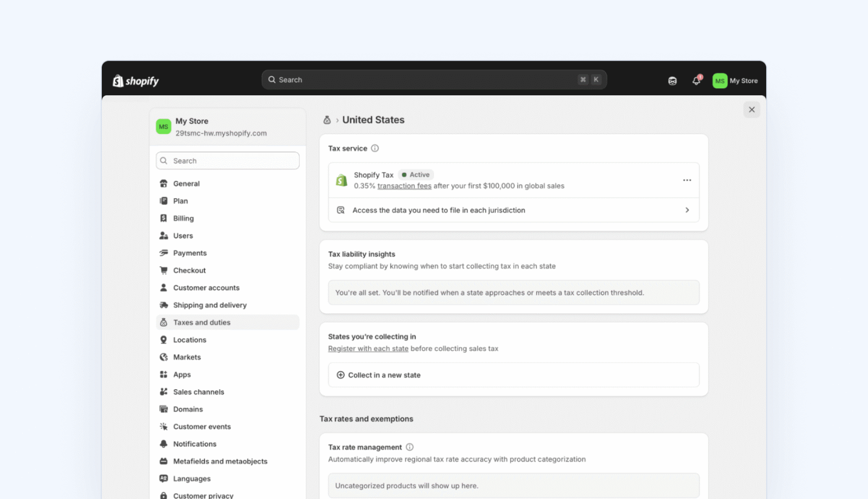Click the Active status badge
Viewport: 868px width, 499px height.
[x=416, y=175]
